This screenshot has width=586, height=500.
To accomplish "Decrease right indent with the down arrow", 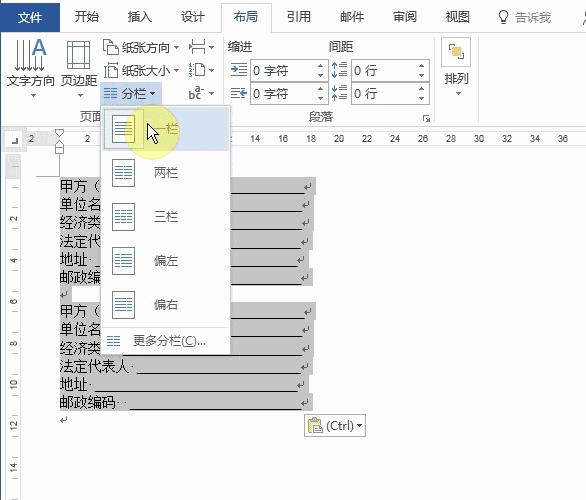I will (x=321, y=98).
